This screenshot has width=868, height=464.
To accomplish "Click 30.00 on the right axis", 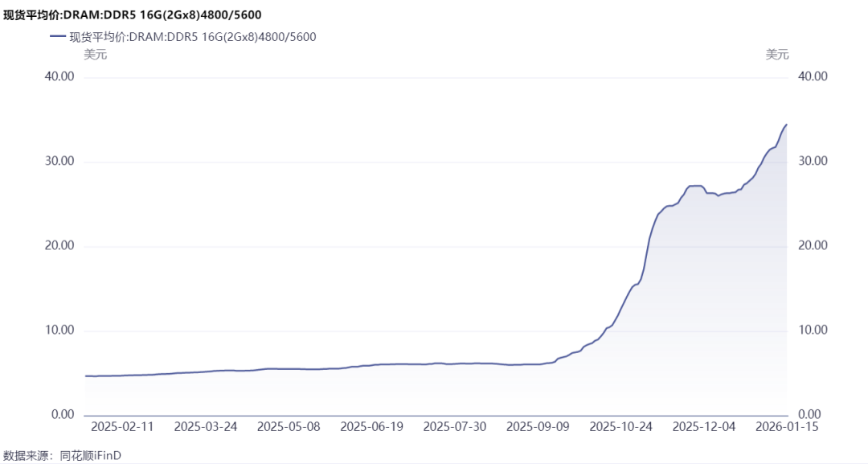I will 813,161.
